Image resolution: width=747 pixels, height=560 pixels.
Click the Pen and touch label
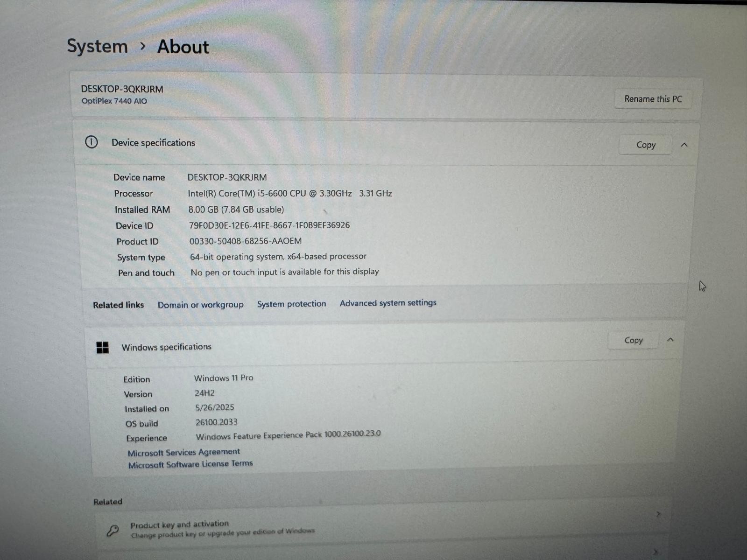(x=146, y=273)
